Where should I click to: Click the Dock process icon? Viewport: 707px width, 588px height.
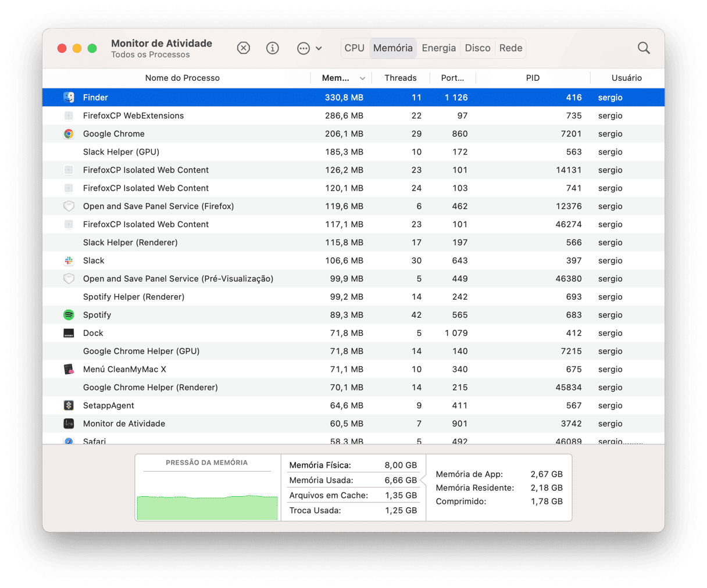(x=69, y=333)
